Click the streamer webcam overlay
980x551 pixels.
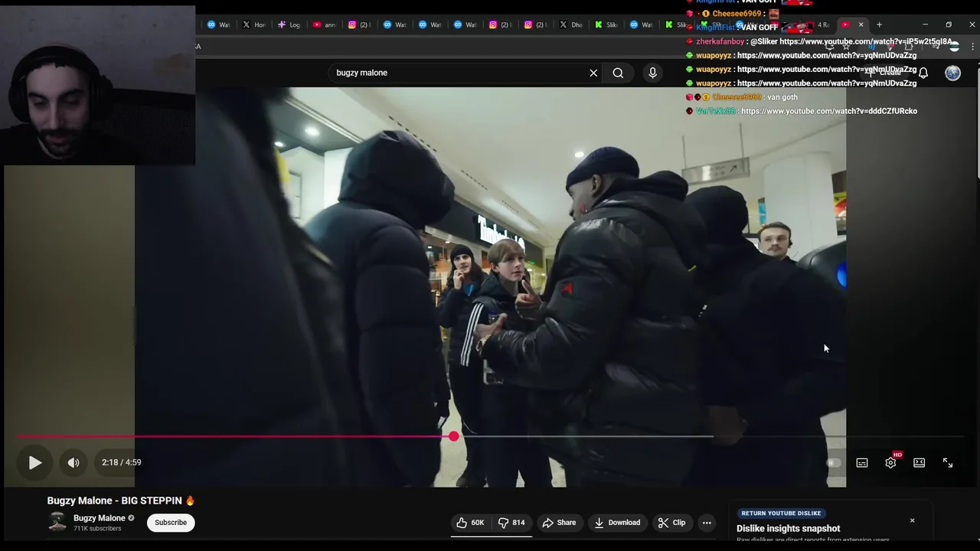(98, 86)
